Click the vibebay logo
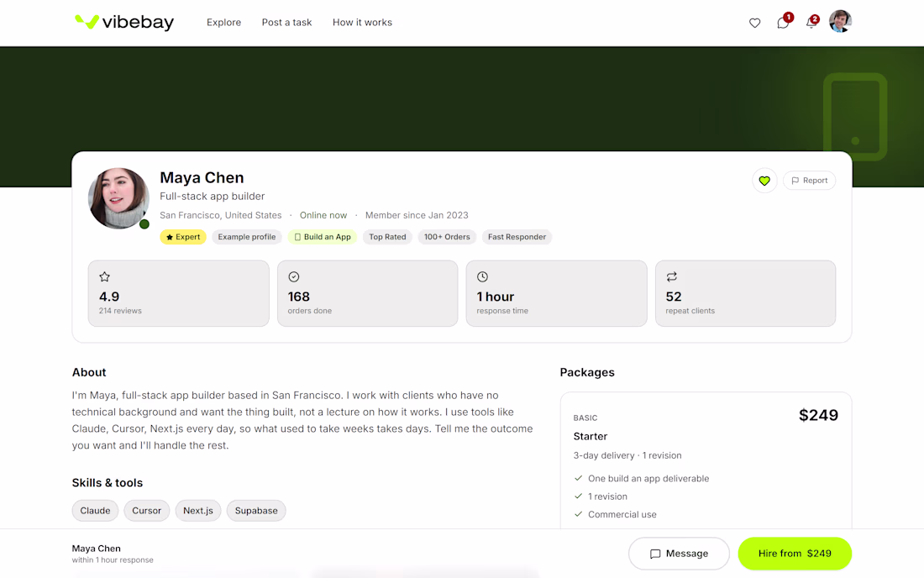The width and height of the screenshot is (924, 578). pos(124,23)
